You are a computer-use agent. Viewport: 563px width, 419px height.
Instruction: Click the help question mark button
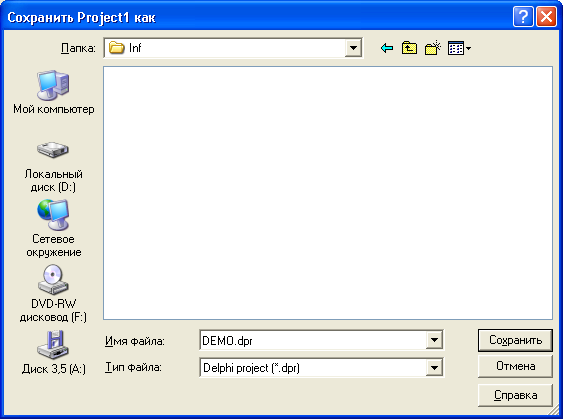pos(523,17)
